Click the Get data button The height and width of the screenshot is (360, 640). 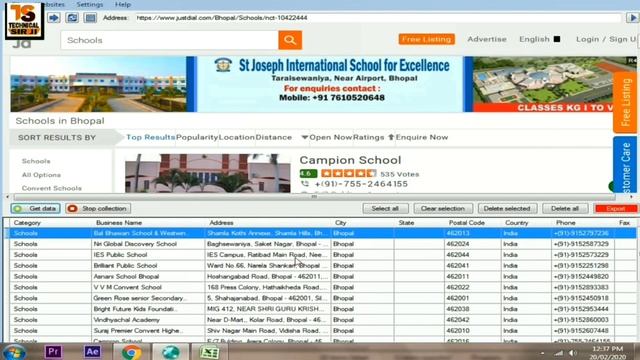(x=36, y=209)
